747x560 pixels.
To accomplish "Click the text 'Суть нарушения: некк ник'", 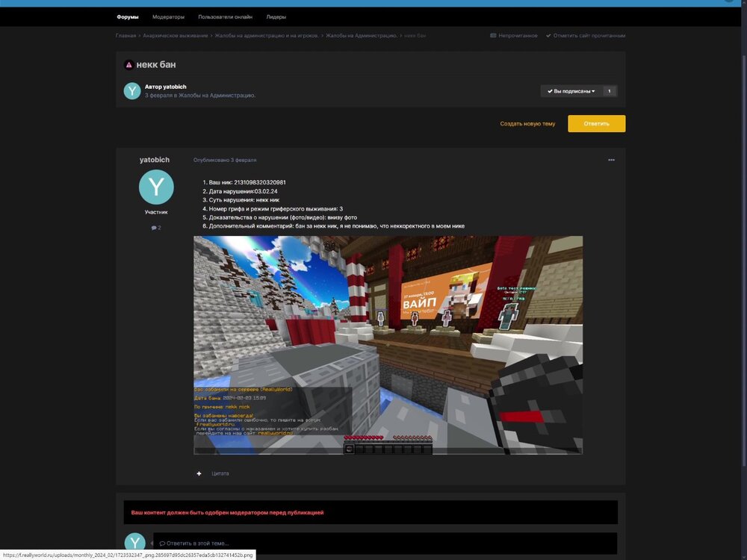I will tap(244, 200).
